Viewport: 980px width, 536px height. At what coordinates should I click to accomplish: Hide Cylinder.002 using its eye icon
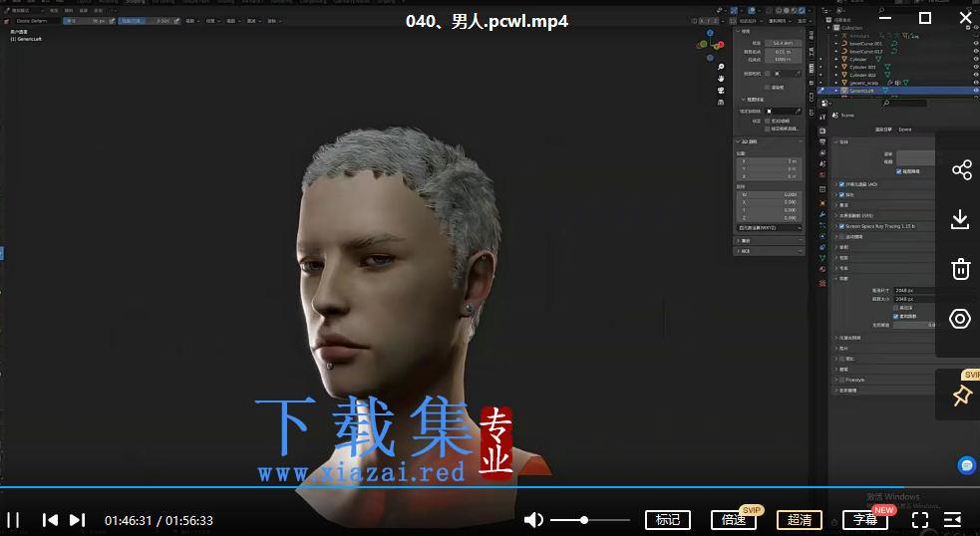pyautogui.click(x=976, y=75)
